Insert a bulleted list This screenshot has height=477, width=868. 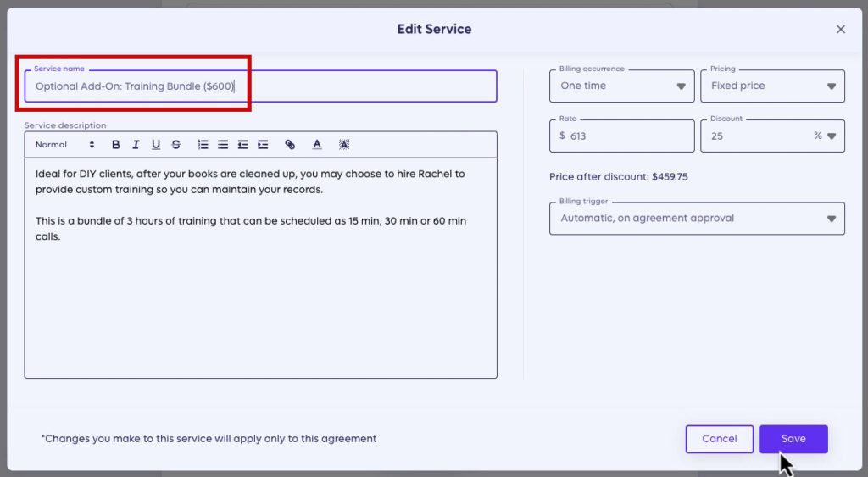(x=223, y=144)
